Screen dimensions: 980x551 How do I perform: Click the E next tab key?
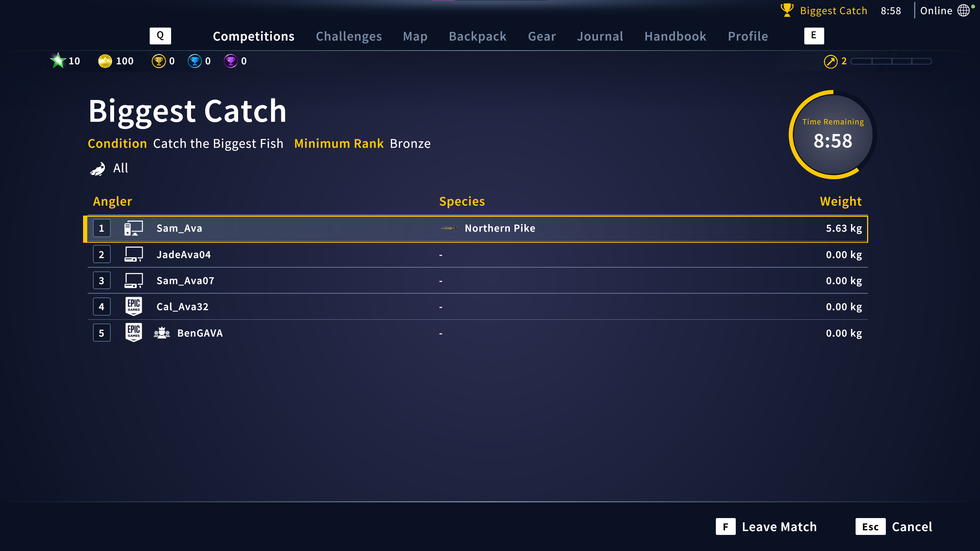814,36
